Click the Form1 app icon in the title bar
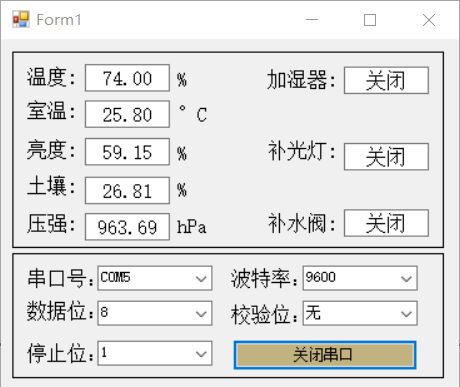This screenshot has height=387, width=460. 21,19
